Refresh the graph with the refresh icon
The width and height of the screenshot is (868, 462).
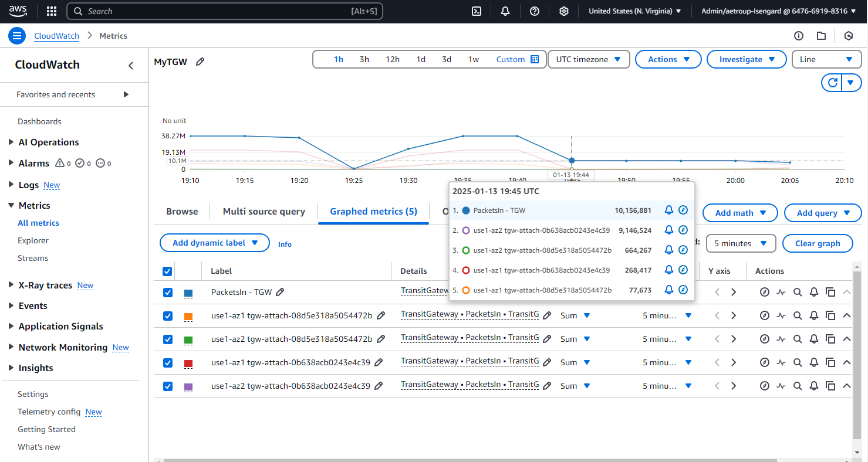coord(832,83)
